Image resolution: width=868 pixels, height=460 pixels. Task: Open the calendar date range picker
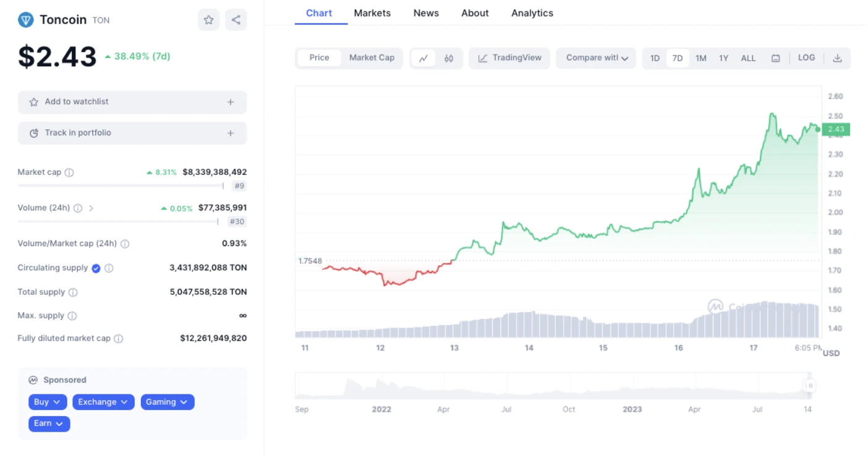pos(775,58)
